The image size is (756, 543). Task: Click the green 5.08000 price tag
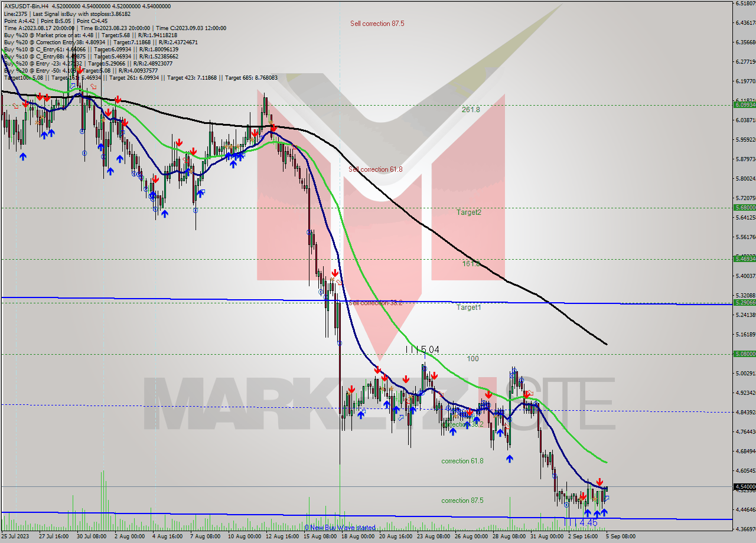(744, 354)
